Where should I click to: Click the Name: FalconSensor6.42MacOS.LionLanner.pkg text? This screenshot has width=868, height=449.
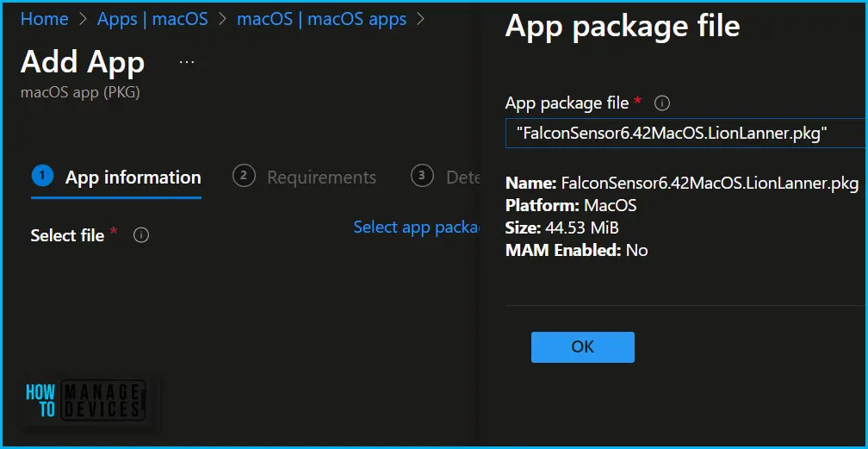682,184
